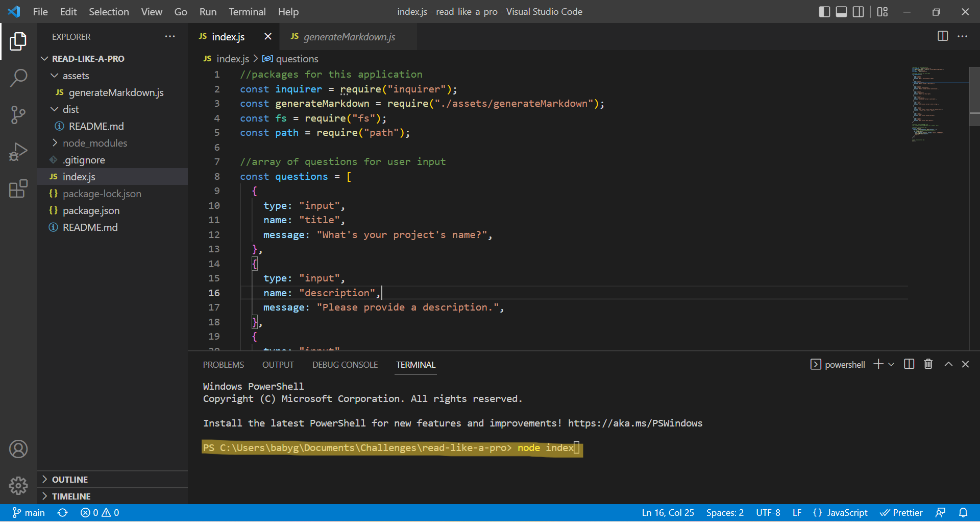
Task: Expand the node_modules folder
Action: [112, 143]
